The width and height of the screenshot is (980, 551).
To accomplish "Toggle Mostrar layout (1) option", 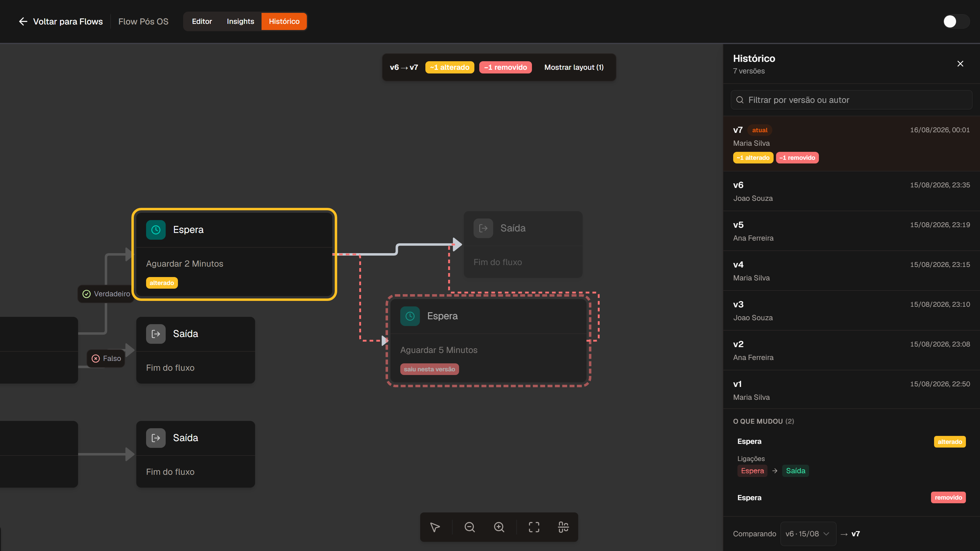I will point(574,67).
